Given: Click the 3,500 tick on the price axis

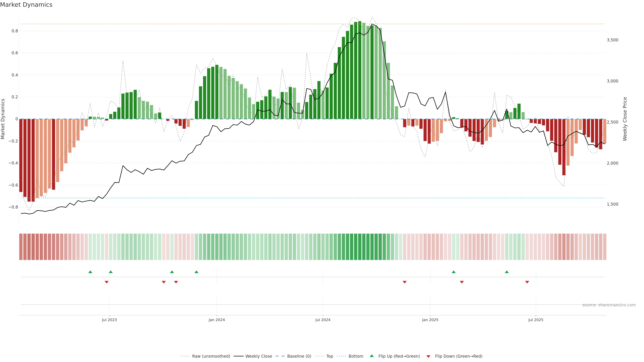Looking at the screenshot, I should 612,40.
